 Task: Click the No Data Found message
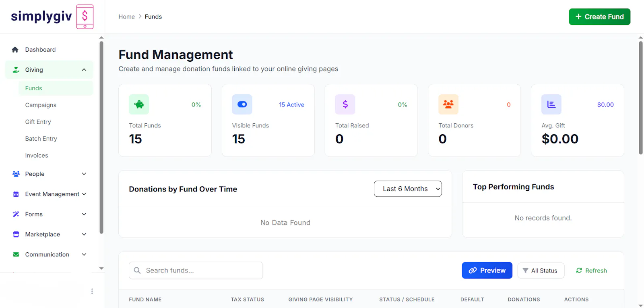coord(285,223)
